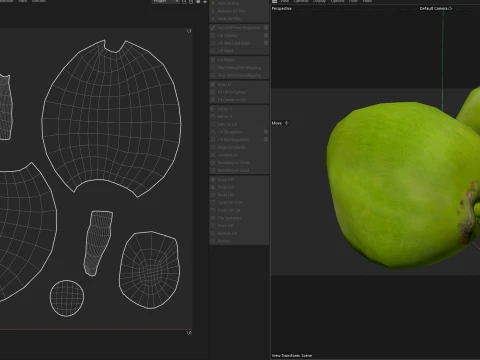Fit Canvas to UV
The image size is (480, 360).
[x=239, y=100]
